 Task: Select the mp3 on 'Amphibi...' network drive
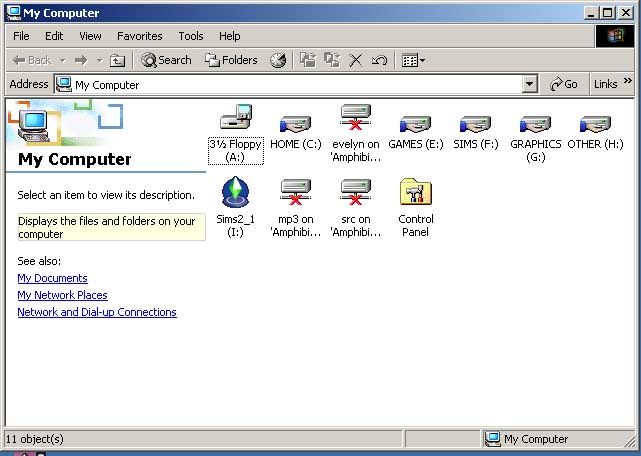296,192
